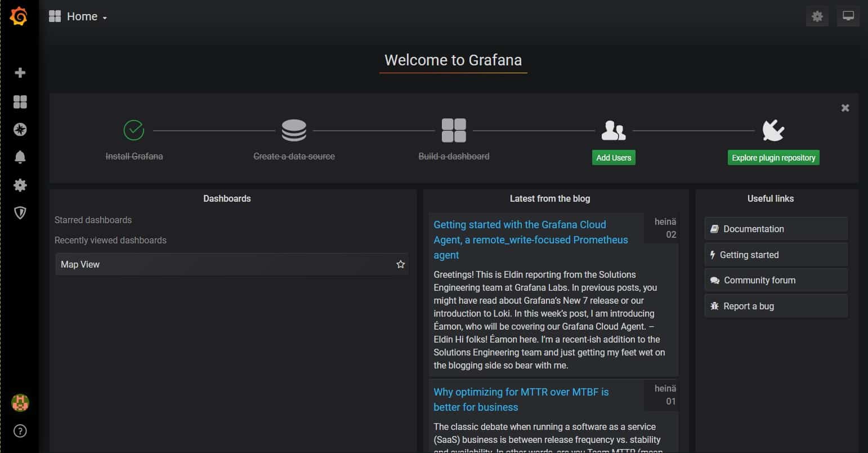Click the heinä 01 date label
Screen dimensions: 868x453
point(665,395)
